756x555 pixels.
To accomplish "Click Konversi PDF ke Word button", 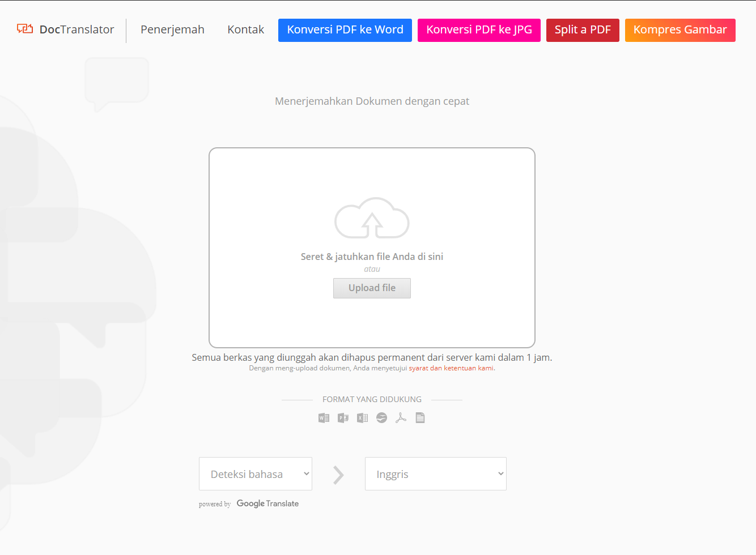I will [345, 30].
